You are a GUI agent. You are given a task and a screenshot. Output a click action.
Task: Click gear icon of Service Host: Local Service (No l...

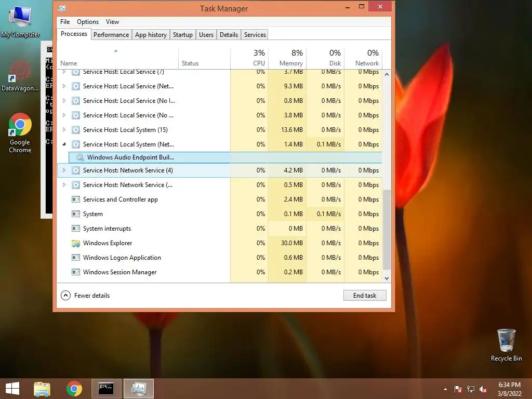click(76, 101)
